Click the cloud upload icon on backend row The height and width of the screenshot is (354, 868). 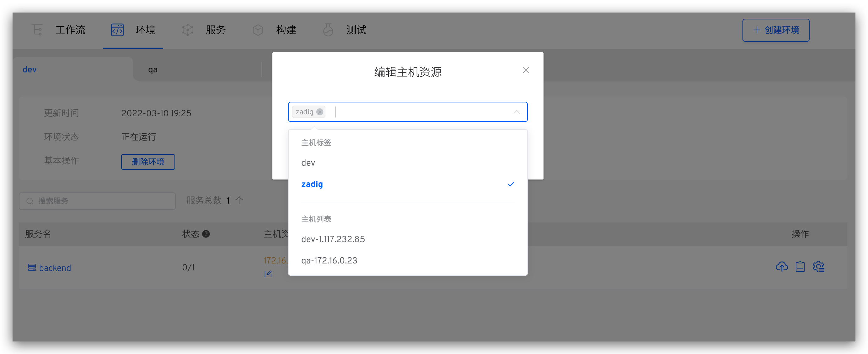(x=782, y=267)
